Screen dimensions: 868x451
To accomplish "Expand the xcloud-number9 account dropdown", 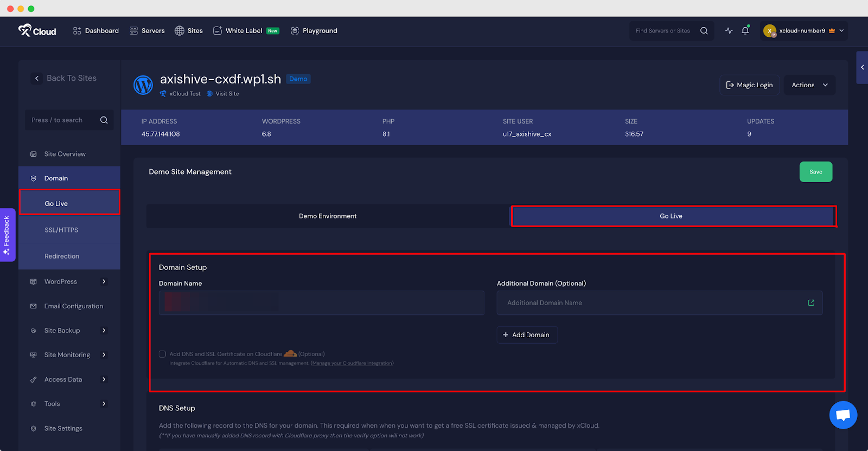I will [x=841, y=31].
